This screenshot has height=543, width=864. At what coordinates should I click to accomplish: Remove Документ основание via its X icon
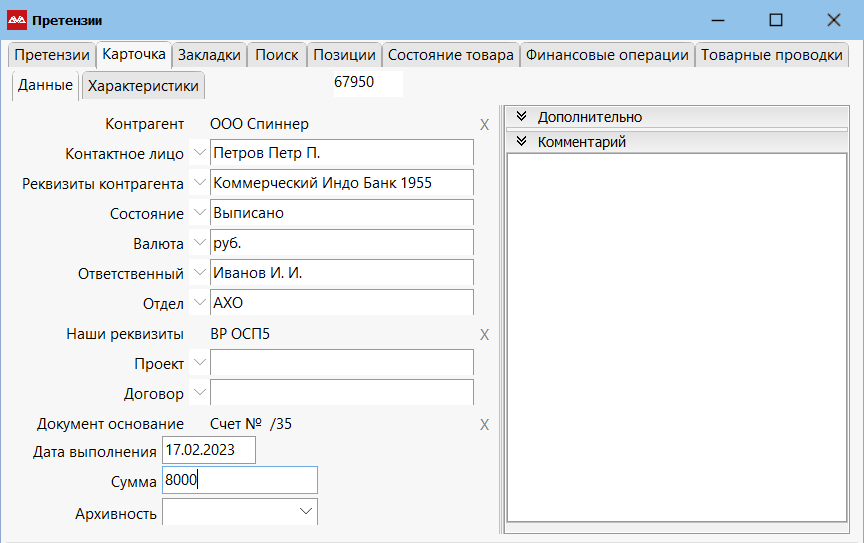[484, 425]
